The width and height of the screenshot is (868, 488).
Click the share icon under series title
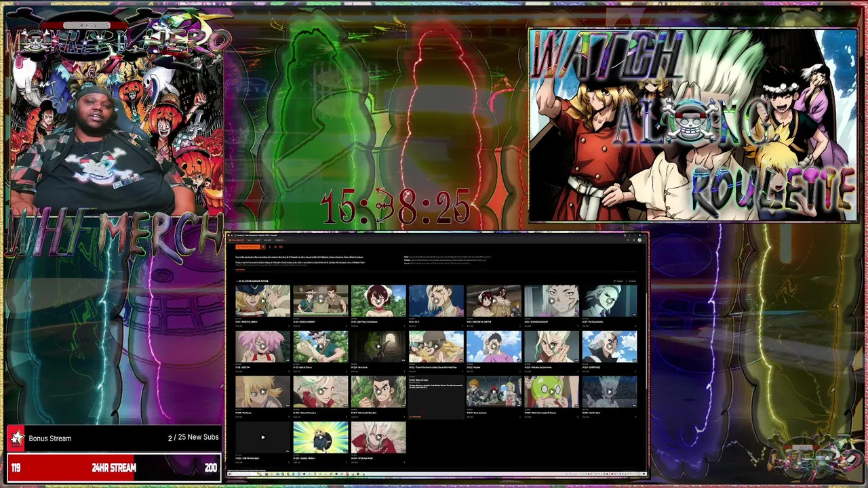[275, 247]
